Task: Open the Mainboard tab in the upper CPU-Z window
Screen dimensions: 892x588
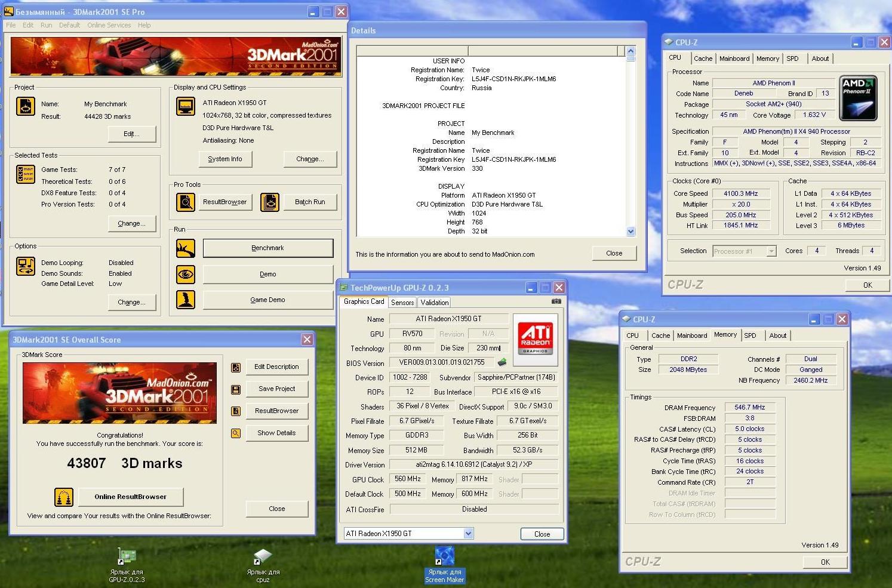Action: (734, 59)
